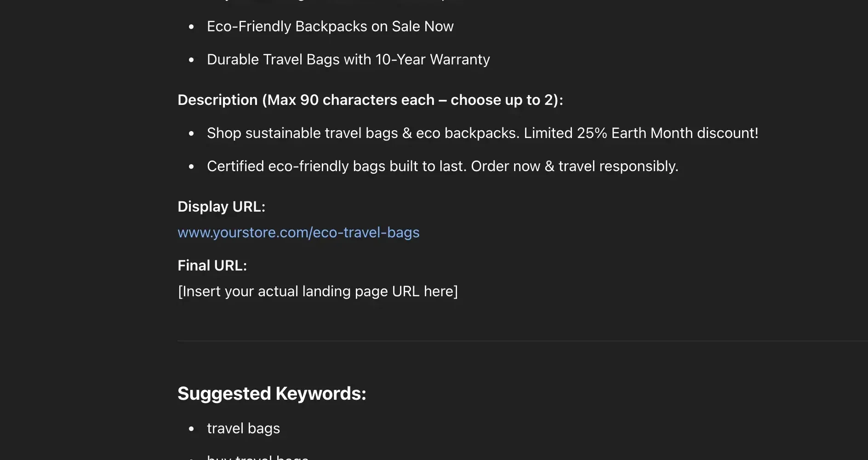The height and width of the screenshot is (460, 868).
Task: Click the 'Durable Travel Bags with 10-Year Warranty' line
Action: pyautogui.click(x=348, y=60)
